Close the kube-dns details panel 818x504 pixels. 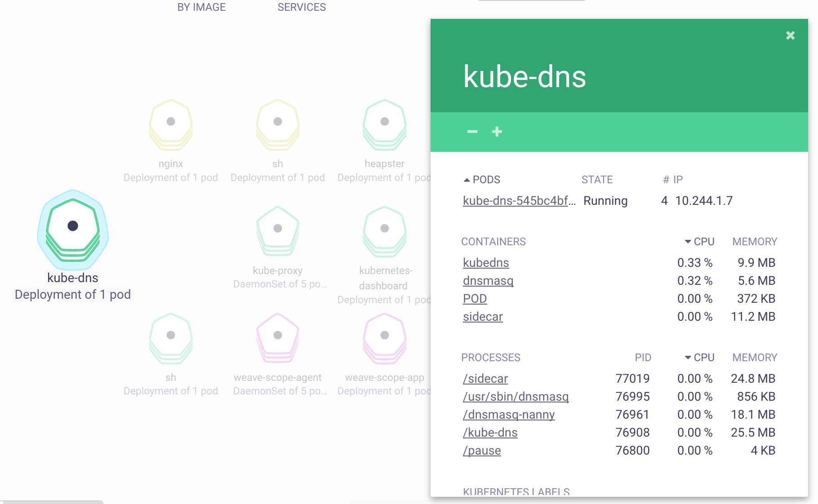click(790, 35)
